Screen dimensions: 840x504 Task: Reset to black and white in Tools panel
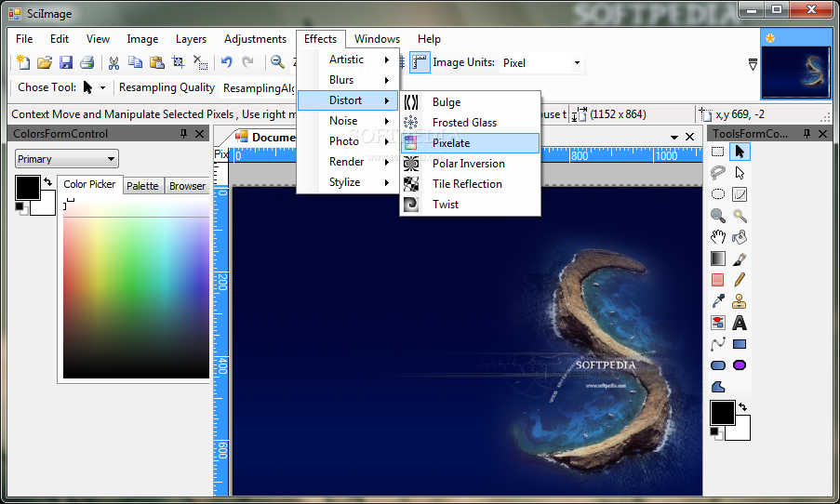pos(715,432)
